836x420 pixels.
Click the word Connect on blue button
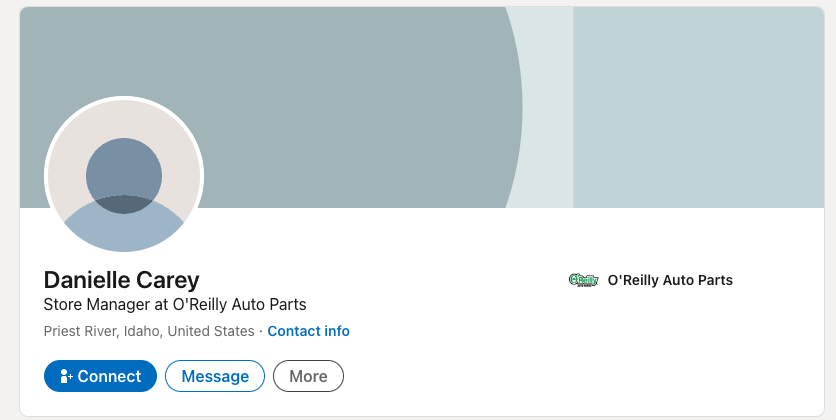pyautogui.click(x=109, y=376)
